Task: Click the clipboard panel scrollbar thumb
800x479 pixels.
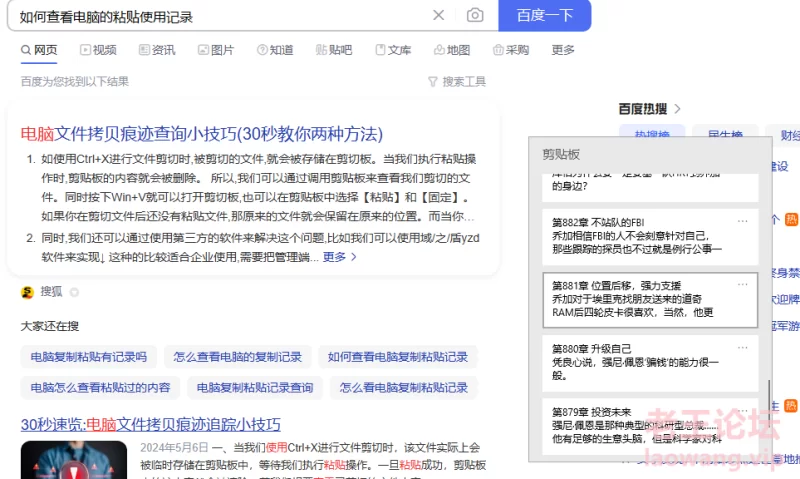Action: tap(768, 406)
